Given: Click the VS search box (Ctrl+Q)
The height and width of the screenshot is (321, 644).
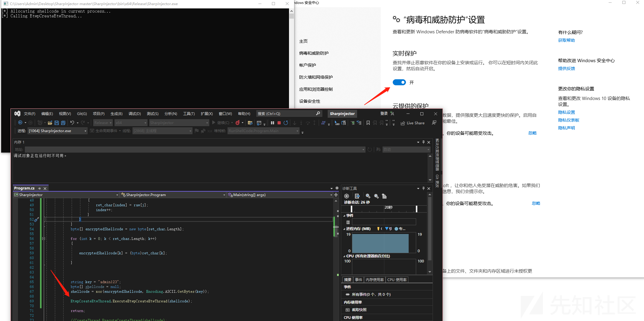Looking at the screenshot, I should click(289, 114).
